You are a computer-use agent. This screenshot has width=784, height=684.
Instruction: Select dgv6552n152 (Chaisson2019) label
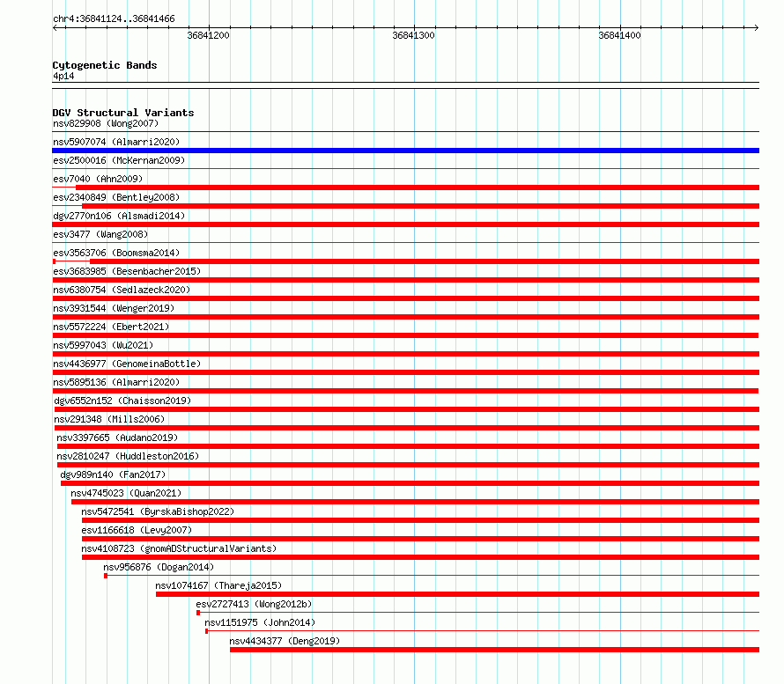pos(122,401)
